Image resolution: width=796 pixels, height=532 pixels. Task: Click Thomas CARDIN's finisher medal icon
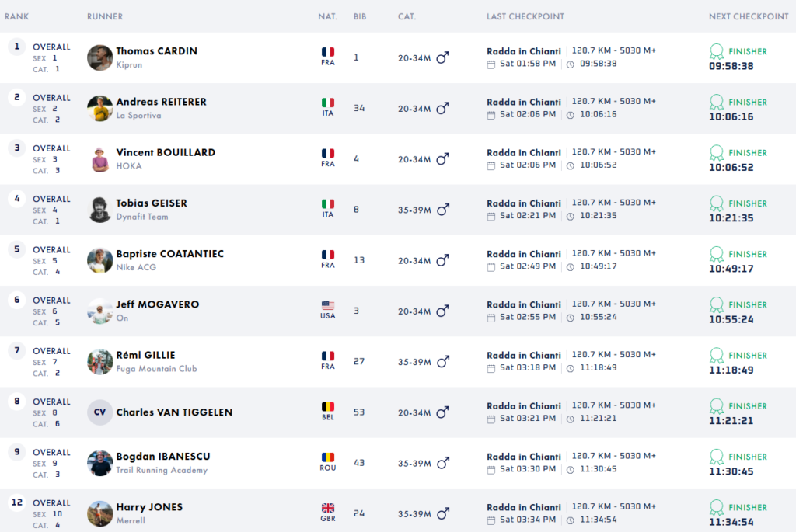click(x=717, y=51)
